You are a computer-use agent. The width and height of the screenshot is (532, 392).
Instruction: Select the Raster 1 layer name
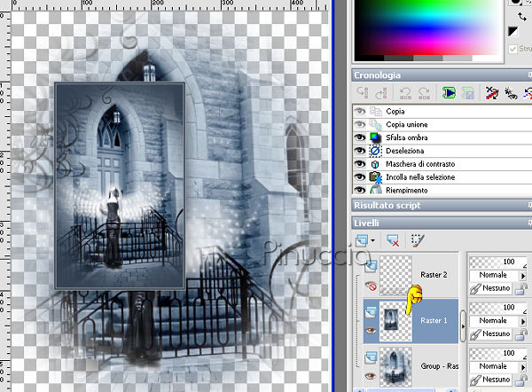tap(434, 320)
